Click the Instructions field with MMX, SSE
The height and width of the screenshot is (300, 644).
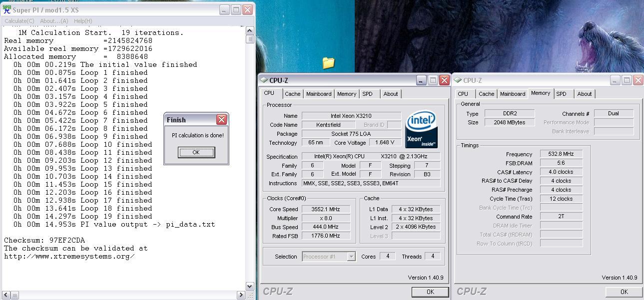click(x=371, y=183)
